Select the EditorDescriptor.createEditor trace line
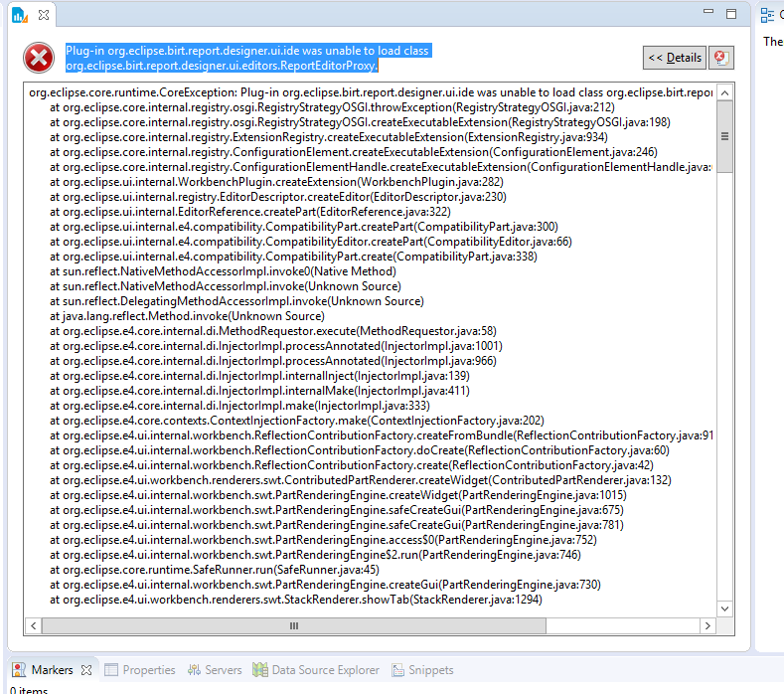The height and width of the screenshot is (694, 784). pos(278,197)
